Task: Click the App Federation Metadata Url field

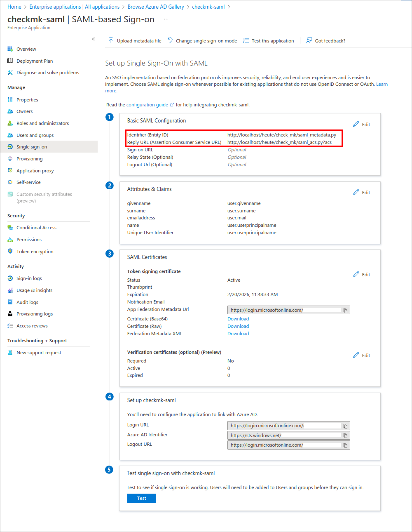Action: [284, 310]
